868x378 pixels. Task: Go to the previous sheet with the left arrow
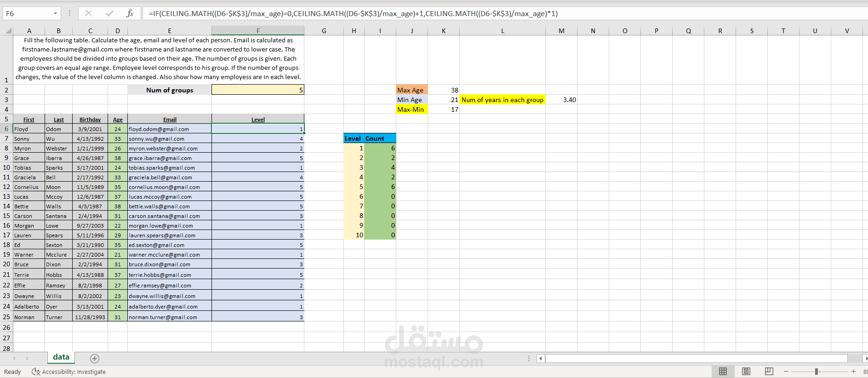(x=14, y=358)
